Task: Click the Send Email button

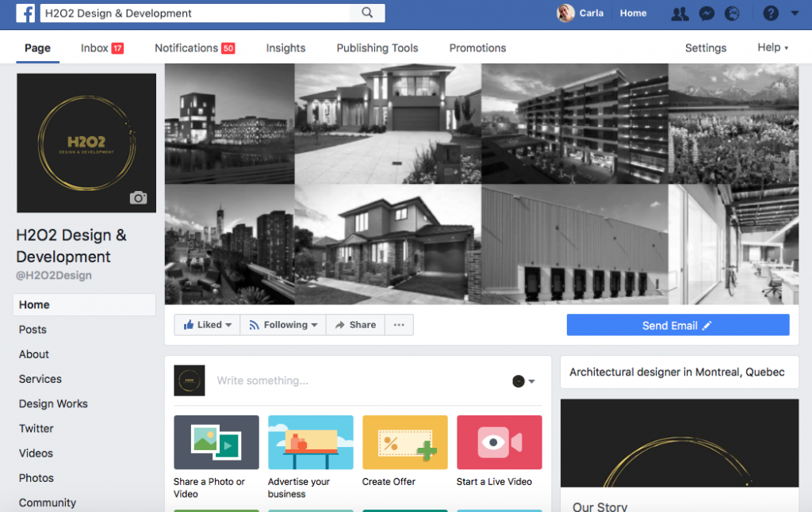Action: point(678,325)
